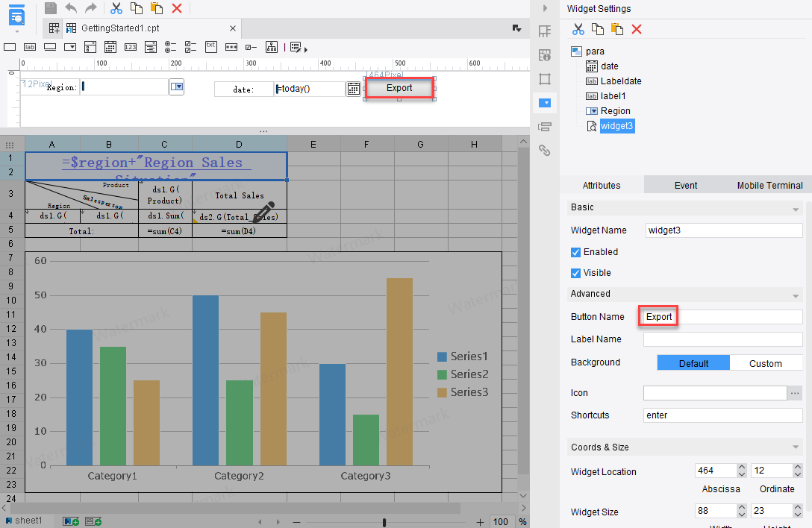Click the red delete icon in the main toolbar
812x528 pixels.
[x=177, y=8]
